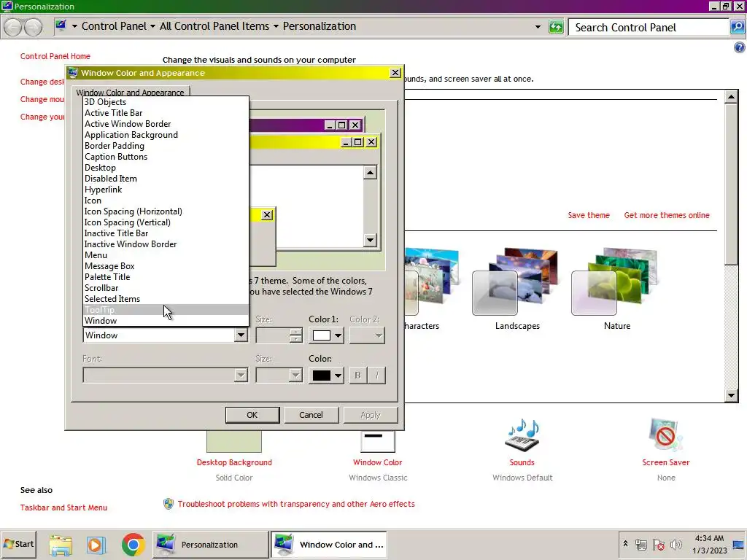Close the Window Color and Appearance dialog
Viewport: 747px width, 560px height.
tap(395, 73)
